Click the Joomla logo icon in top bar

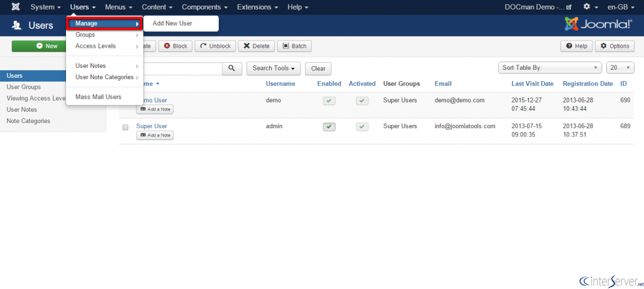(x=15, y=7)
